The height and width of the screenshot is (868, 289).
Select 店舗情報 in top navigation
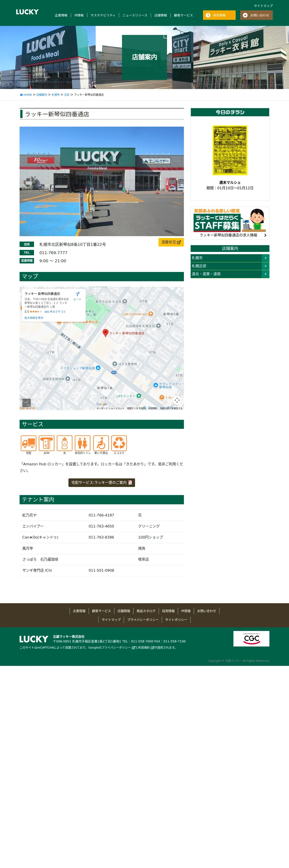coord(160,15)
